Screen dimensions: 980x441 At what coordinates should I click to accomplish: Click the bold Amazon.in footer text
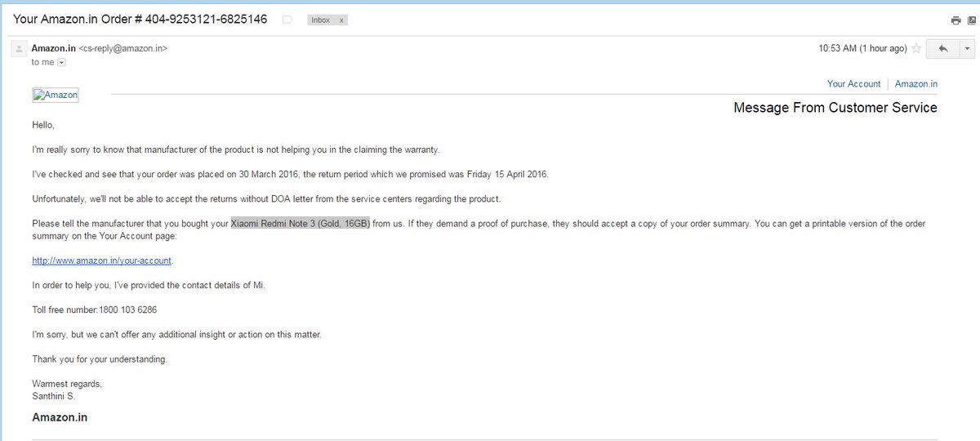click(x=60, y=417)
